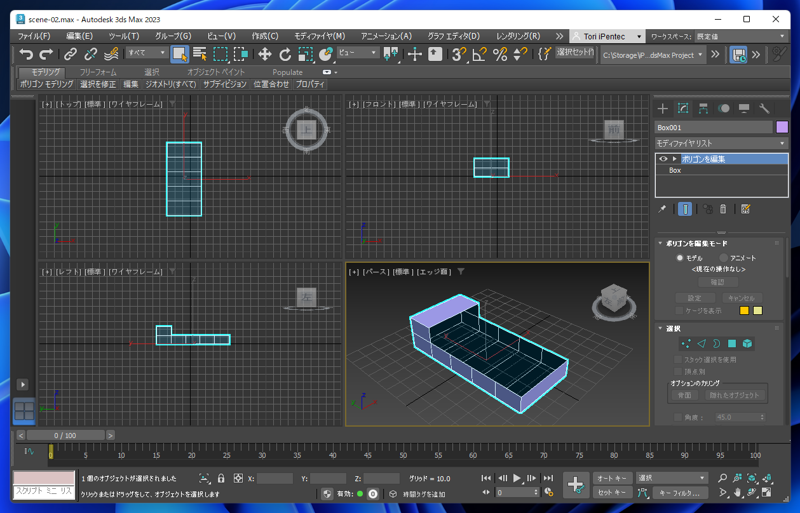Select Edge sub-object level icon
Screen dimensions: 800x513
(x=702, y=344)
